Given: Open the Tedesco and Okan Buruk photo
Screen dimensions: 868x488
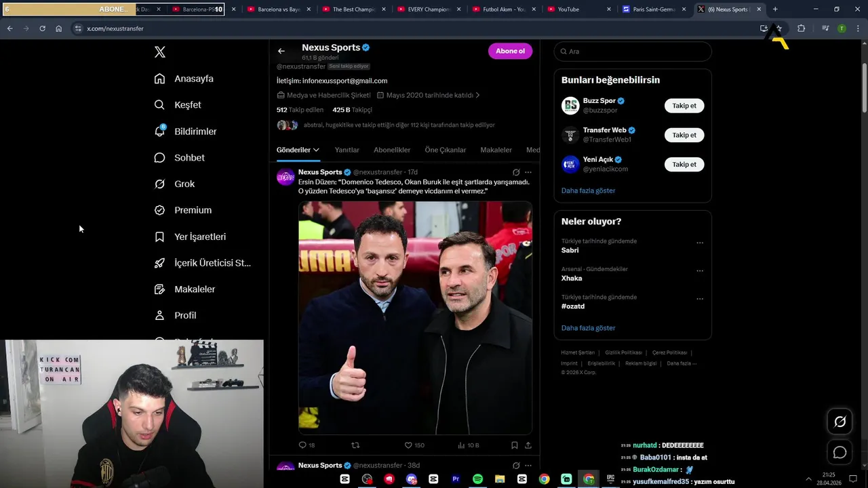Looking at the screenshot, I should [415, 318].
